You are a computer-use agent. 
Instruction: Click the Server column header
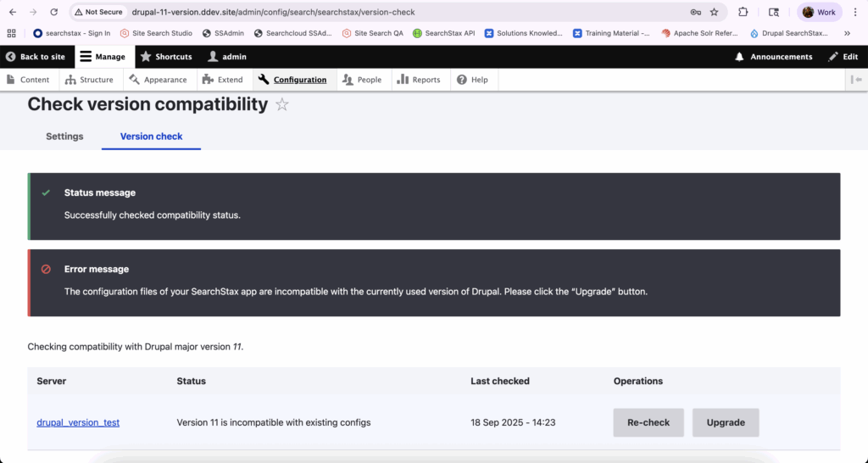[x=52, y=381]
